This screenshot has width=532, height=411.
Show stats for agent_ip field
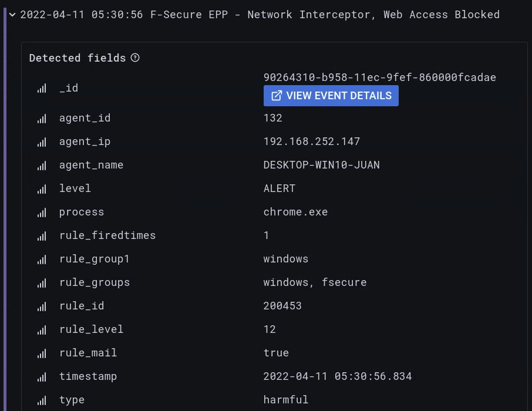pyautogui.click(x=42, y=142)
